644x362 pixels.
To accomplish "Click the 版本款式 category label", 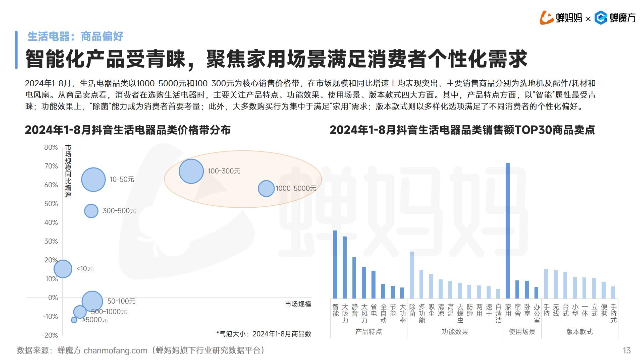I will click(580, 332).
